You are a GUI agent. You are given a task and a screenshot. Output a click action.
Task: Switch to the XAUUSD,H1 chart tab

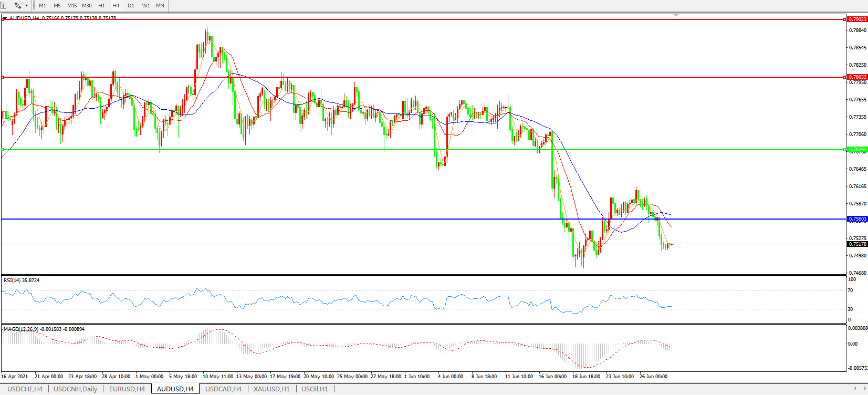tap(271, 389)
